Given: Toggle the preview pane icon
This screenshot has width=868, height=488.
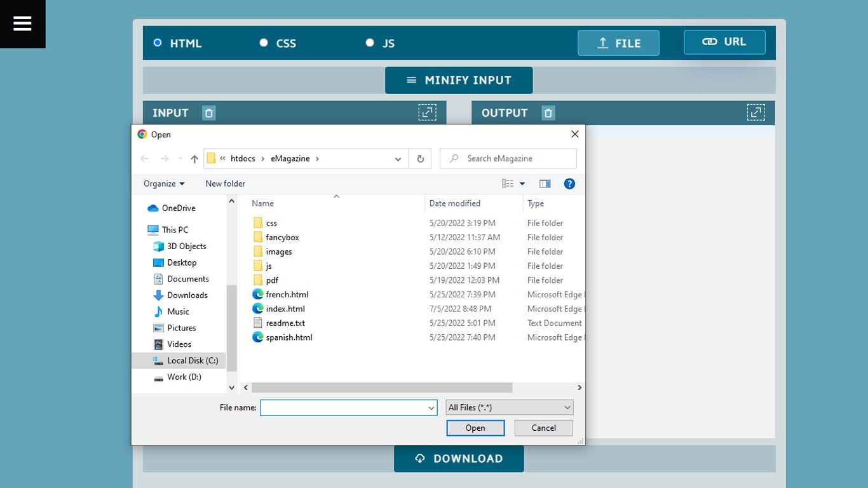Looking at the screenshot, I should click(545, 184).
